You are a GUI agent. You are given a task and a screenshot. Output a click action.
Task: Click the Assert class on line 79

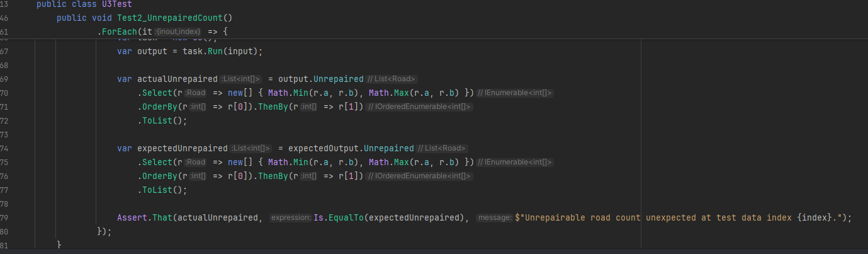[x=132, y=217]
